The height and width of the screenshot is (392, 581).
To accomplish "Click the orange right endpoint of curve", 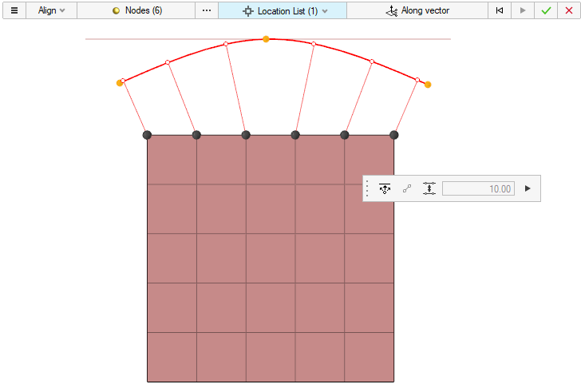I will pyautogui.click(x=428, y=85).
